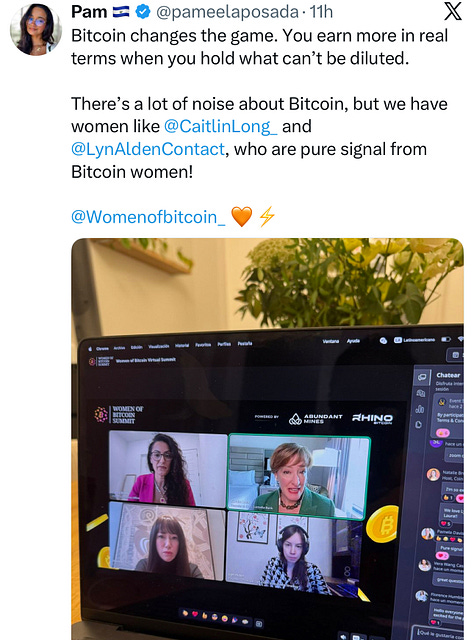Click the Abundant Mines sponsor logo

point(316,418)
